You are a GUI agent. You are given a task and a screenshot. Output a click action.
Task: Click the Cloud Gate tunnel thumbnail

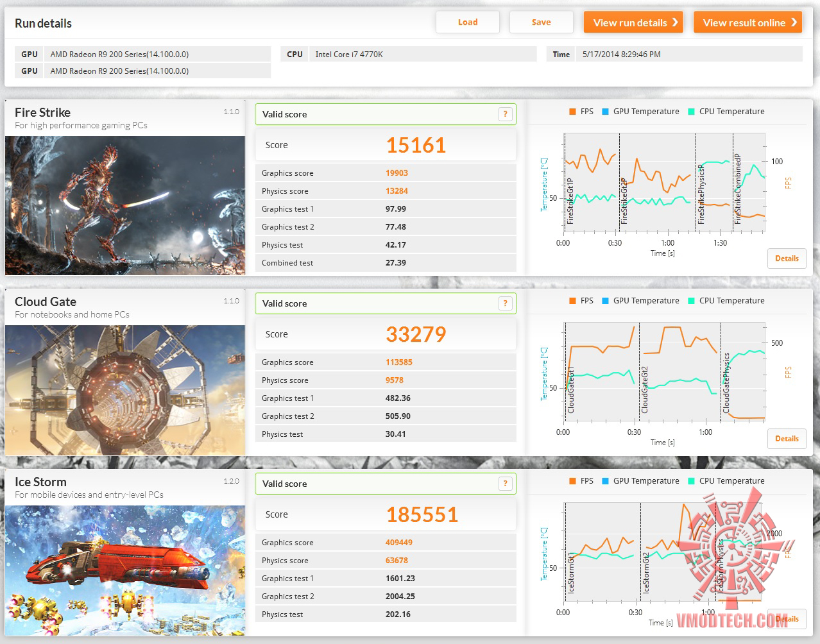tap(125, 391)
